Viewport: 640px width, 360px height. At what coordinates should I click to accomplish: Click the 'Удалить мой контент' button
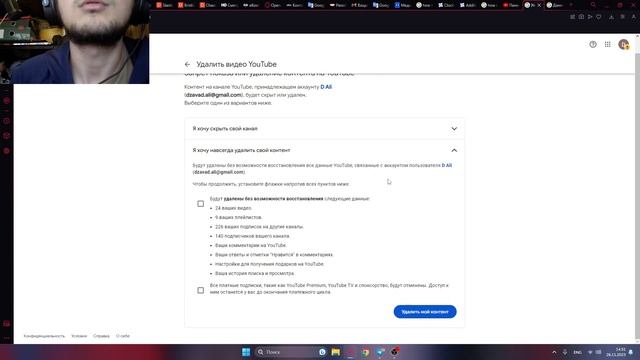click(425, 312)
